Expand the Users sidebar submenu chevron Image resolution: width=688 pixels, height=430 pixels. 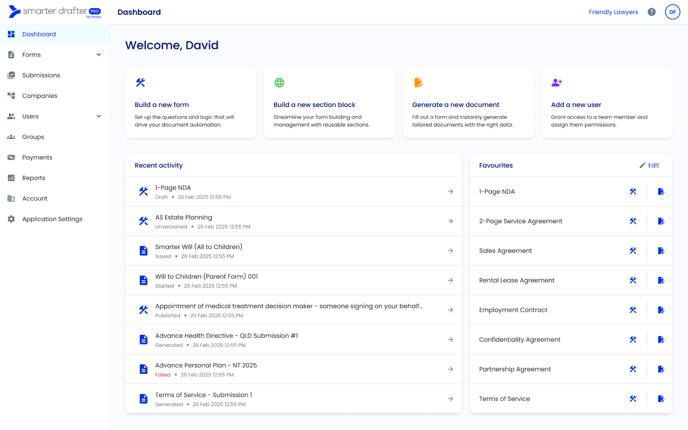coord(99,116)
